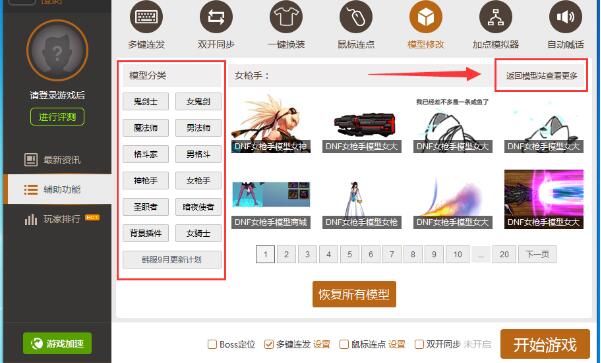Viewport: 601px width, 363px height.
Task: Switch to 最新资讯 sidebar tab
Action: tap(57, 159)
